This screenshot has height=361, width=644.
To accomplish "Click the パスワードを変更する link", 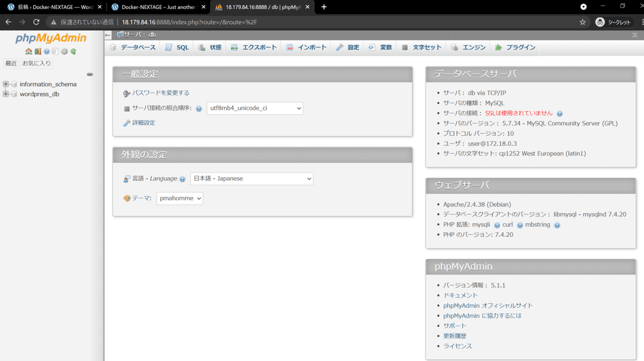I will 160,93.
